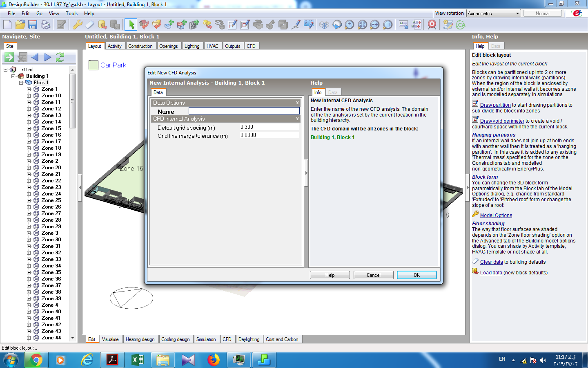Click the Add new block icon
The height and width of the screenshot is (368, 588).
[x=169, y=25]
